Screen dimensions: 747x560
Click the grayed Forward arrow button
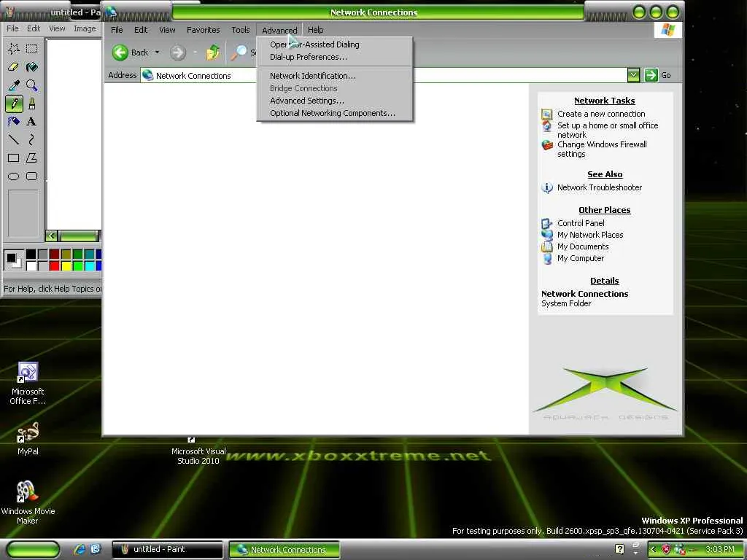point(178,52)
